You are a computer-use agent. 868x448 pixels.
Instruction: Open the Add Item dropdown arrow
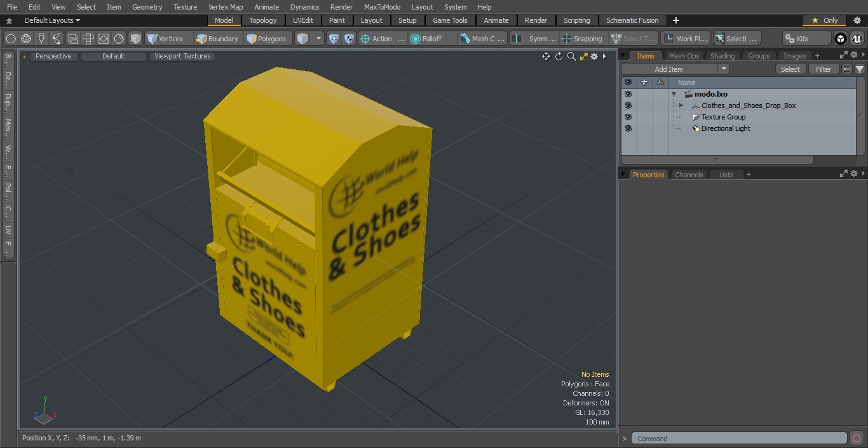click(x=723, y=69)
